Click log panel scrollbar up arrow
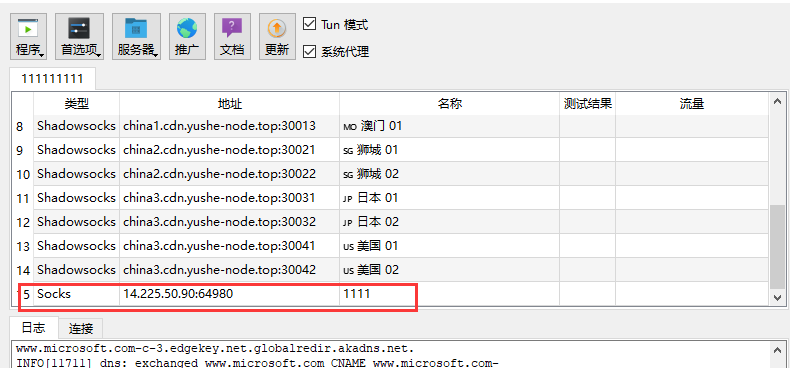The image size is (790, 368). click(777, 349)
